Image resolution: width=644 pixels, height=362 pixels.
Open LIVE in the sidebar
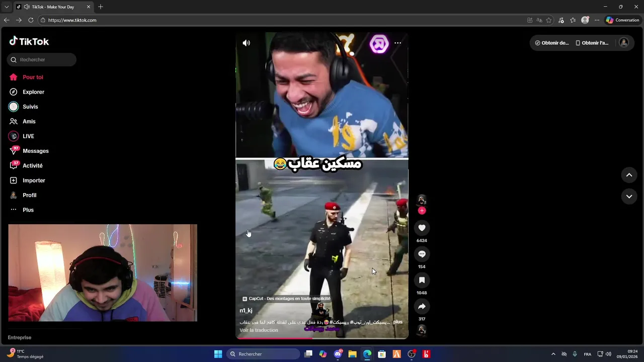tap(22, 136)
